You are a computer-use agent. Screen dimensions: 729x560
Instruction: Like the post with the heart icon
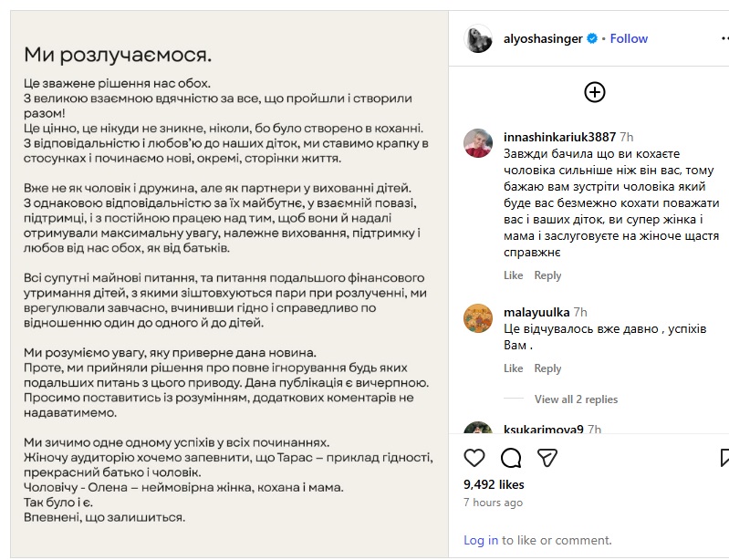tap(474, 457)
